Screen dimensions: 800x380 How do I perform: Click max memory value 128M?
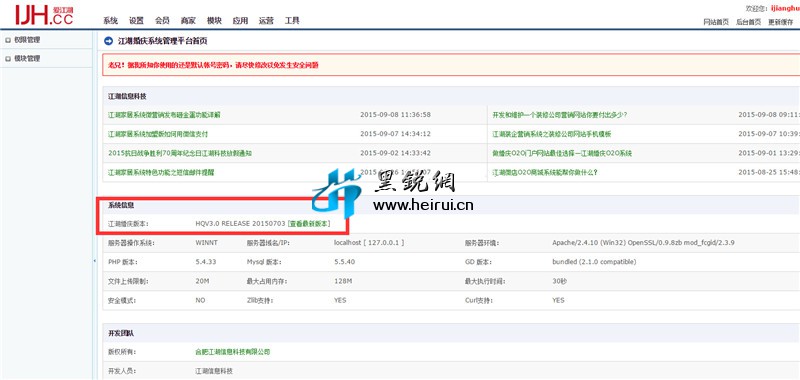tap(343, 281)
